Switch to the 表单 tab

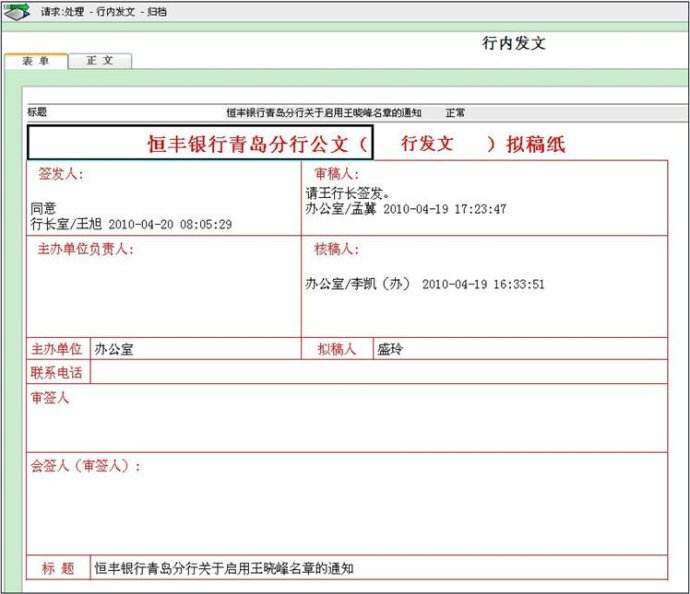pyautogui.click(x=36, y=61)
